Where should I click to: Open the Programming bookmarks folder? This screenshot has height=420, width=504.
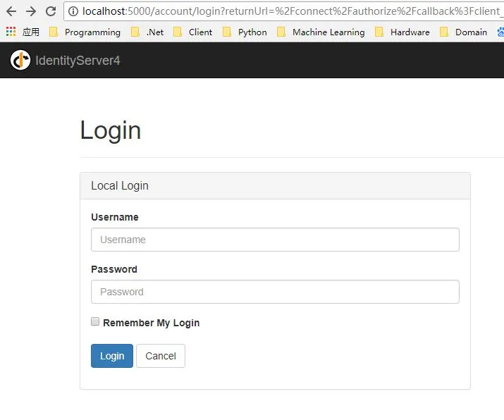85,32
